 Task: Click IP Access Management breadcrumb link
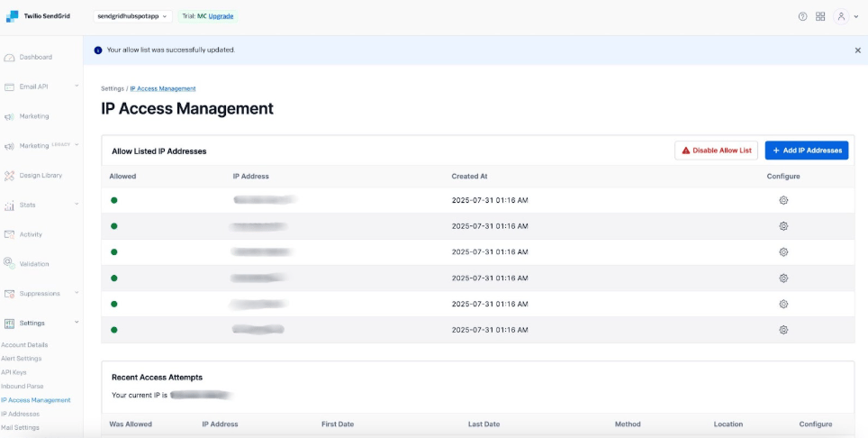tap(163, 88)
